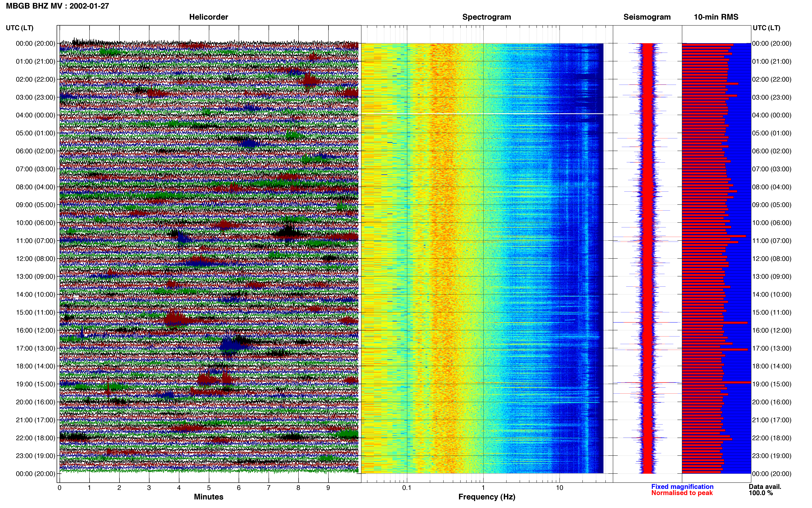The image size is (812, 508).
Task: Click left time label '10:00 (06:00)'
Action: [x=36, y=222]
